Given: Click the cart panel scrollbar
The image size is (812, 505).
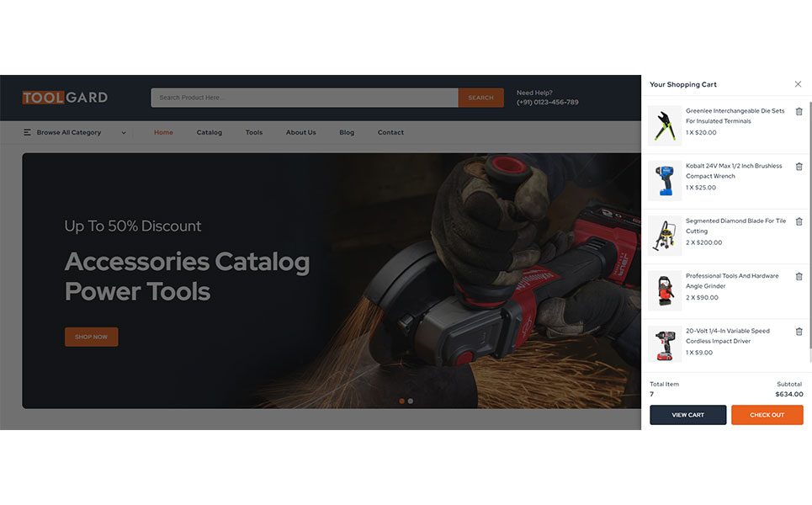Looking at the screenshot, I should 810,228.
